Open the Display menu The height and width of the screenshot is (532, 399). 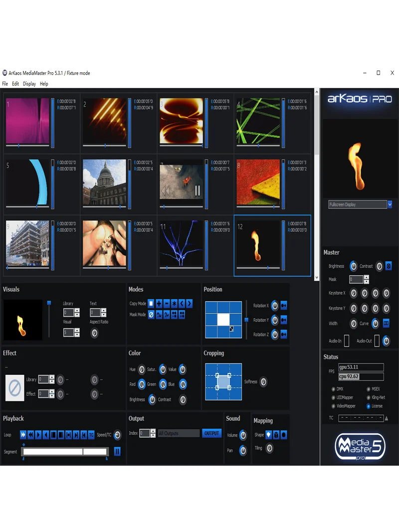(x=29, y=84)
